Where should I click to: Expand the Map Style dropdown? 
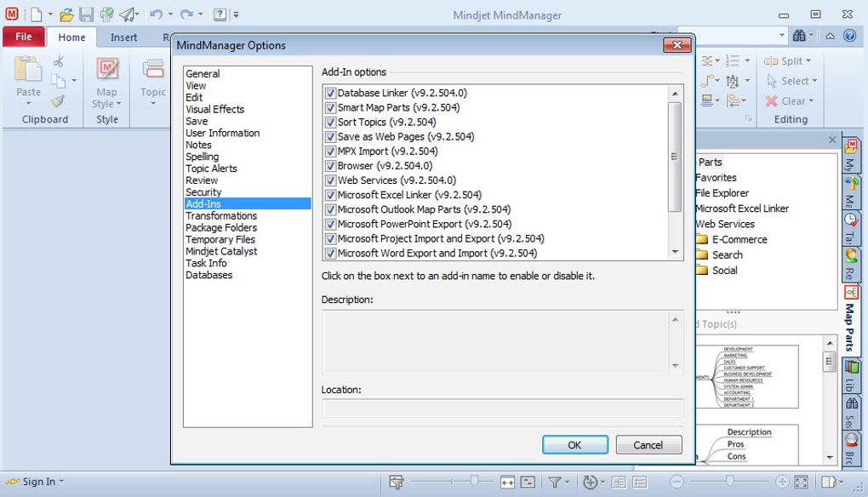[119, 104]
